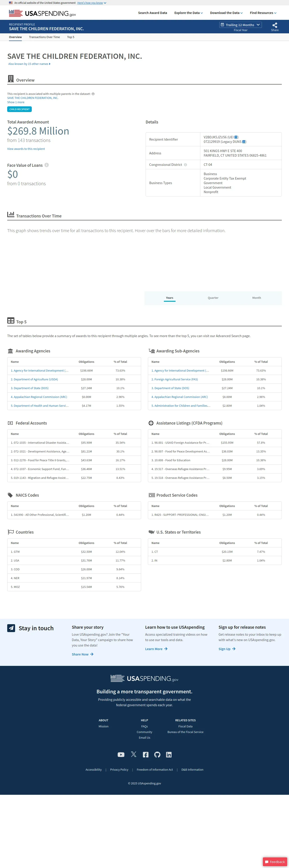Click the $269.8 Million total awarded amount

[x=38, y=131]
